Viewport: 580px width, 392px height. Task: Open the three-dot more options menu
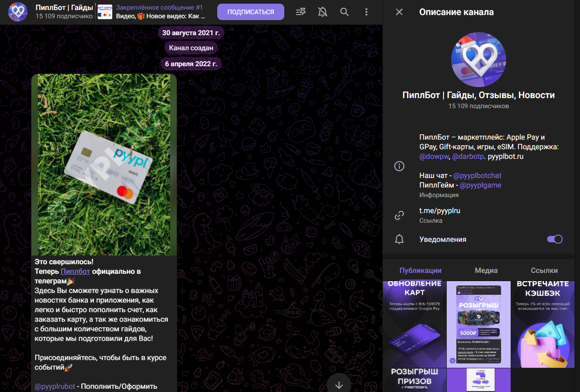click(366, 12)
